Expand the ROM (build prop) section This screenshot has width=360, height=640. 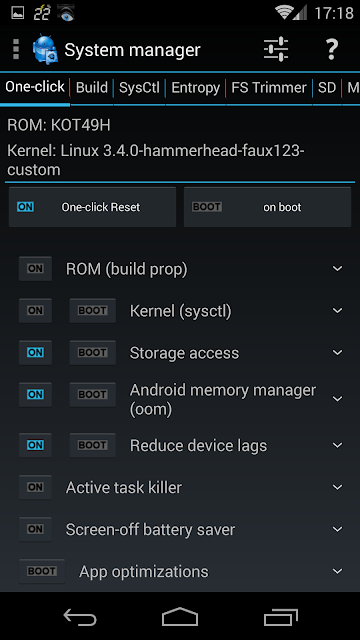click(338, 269)
